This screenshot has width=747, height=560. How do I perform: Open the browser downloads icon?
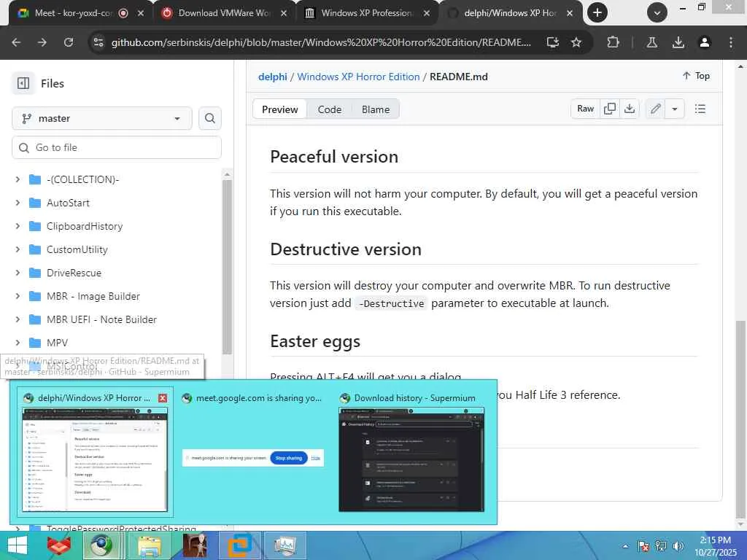(678, 42)
